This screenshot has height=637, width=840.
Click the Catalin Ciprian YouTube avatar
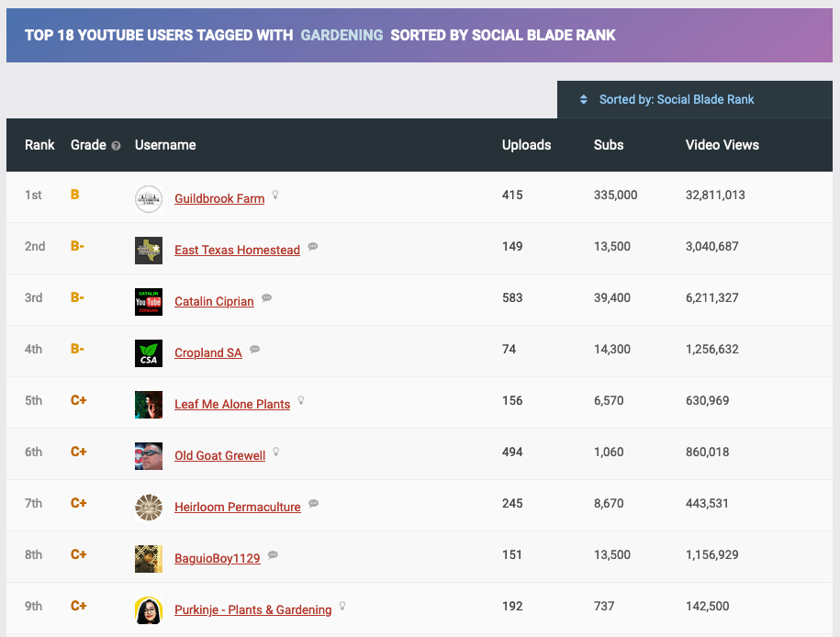pyautogui.click(x=149, y=302)
